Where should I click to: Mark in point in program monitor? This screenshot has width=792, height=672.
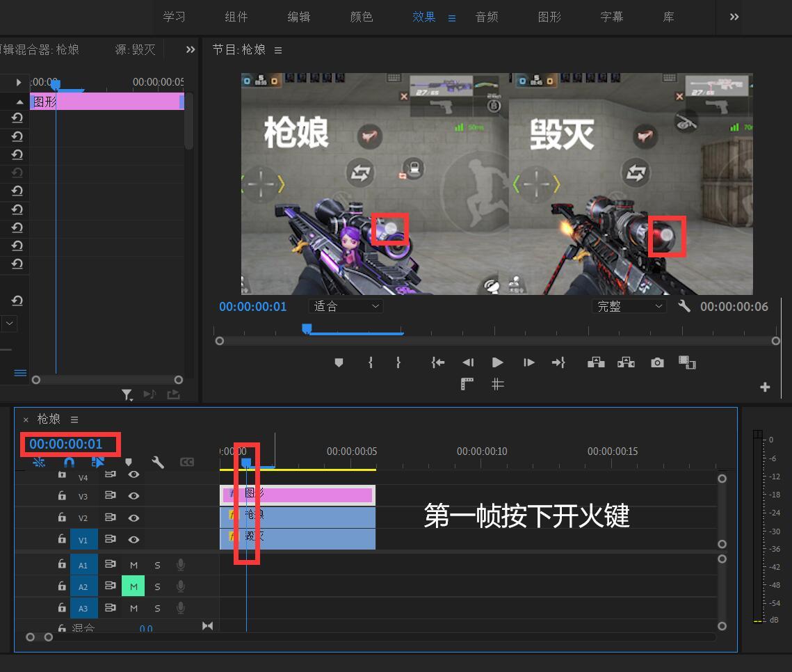371,362
